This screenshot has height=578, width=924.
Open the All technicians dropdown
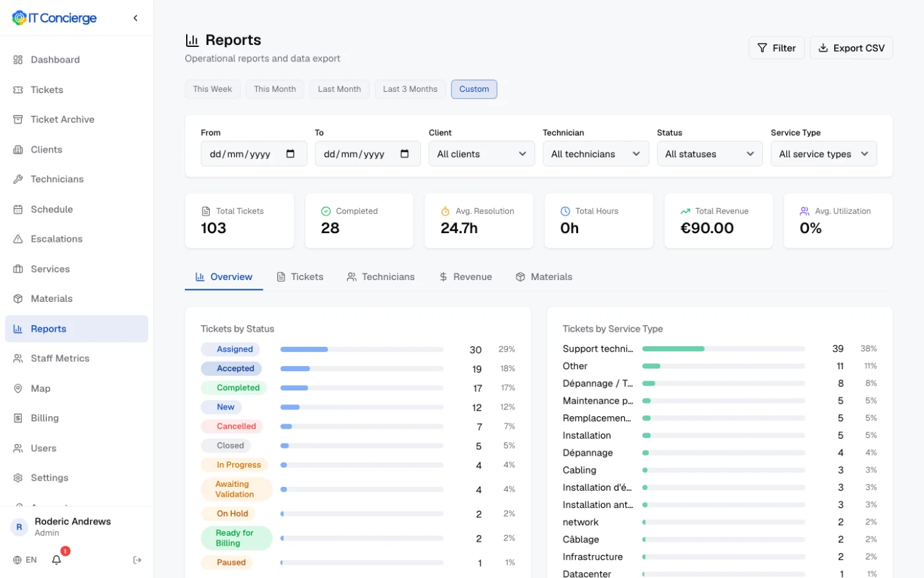[x=596, y=154]
